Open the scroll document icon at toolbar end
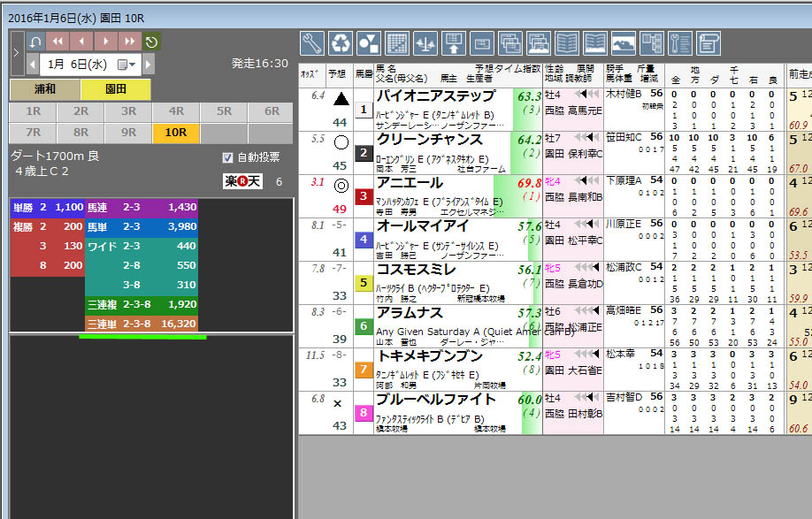 (709, 42)
